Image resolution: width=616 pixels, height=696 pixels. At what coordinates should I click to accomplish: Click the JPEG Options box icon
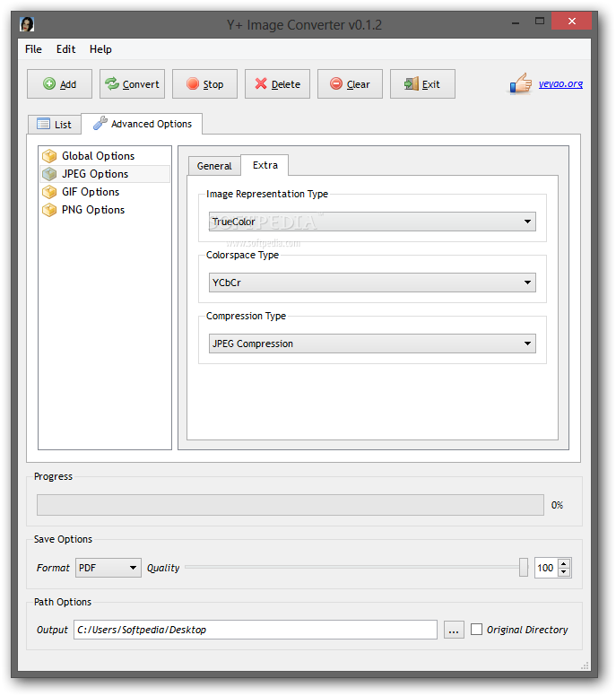tap(49, 174)
